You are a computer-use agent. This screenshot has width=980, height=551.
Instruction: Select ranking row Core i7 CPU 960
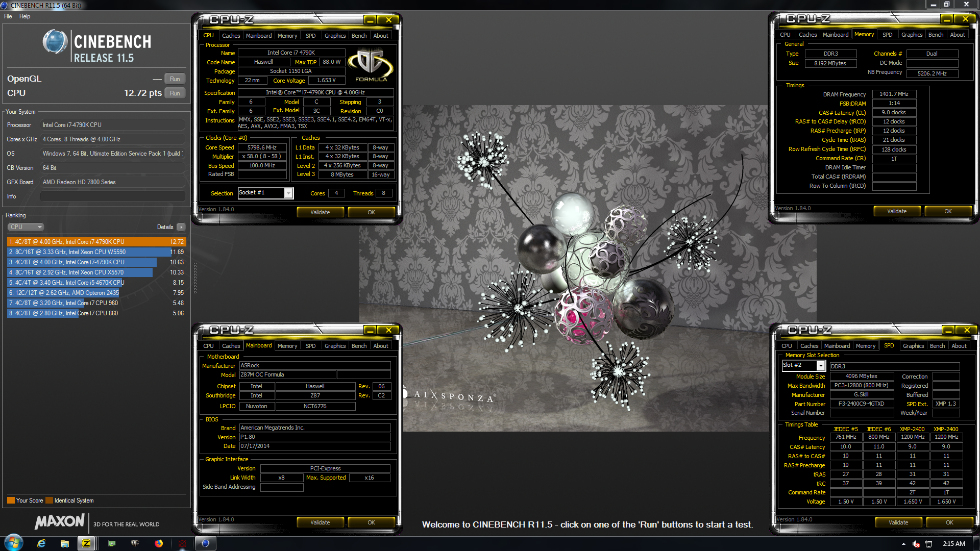pos(96,303)
